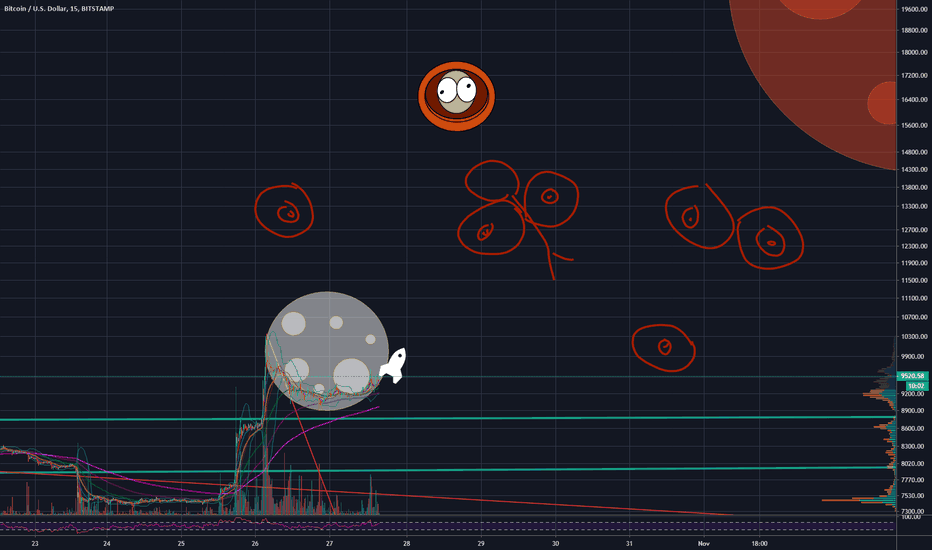Click the date label 24 on time axis
Image resolution: width=932 pixels, height=550 pixels.
pyautogui.click(x=107, y=543)
